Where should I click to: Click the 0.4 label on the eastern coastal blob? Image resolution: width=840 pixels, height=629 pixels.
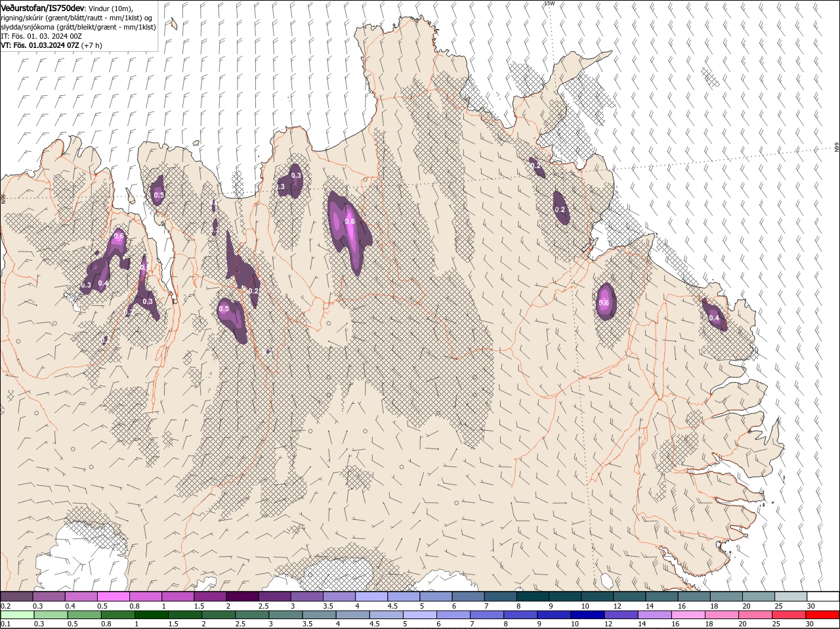tap(714, 318)
